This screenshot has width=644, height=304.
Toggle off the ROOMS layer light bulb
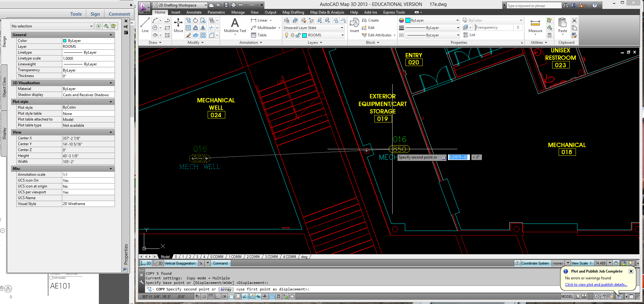[286, 35]
